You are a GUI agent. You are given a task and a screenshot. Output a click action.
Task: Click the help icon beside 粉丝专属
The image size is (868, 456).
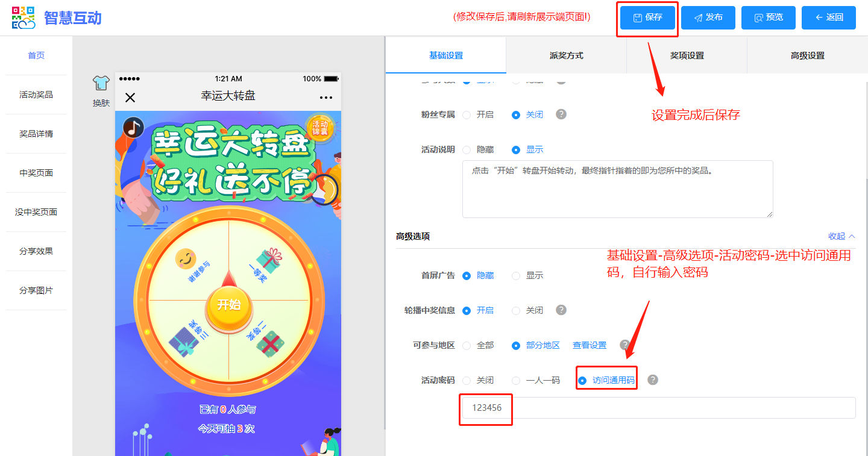(x=561, y=114)
